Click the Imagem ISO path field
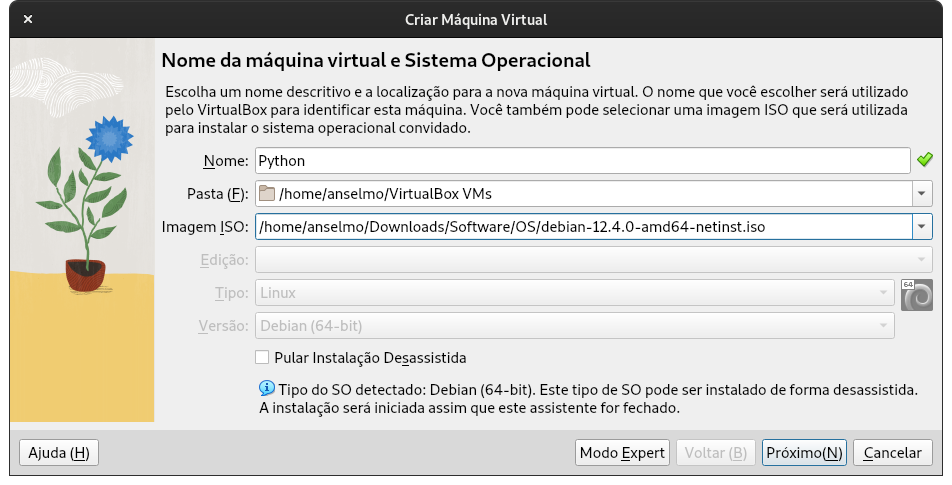Screen dimensions: 952x485 click(x=584, y=226)
